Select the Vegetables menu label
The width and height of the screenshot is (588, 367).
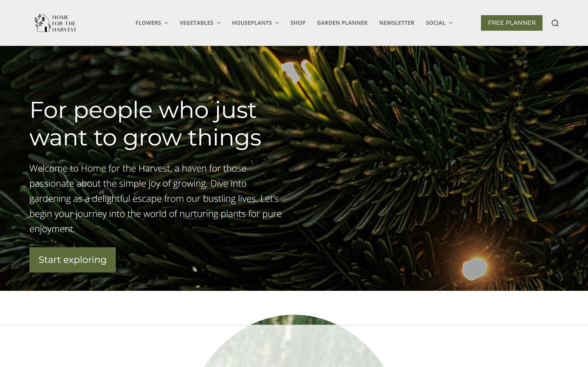coord(196,23)
